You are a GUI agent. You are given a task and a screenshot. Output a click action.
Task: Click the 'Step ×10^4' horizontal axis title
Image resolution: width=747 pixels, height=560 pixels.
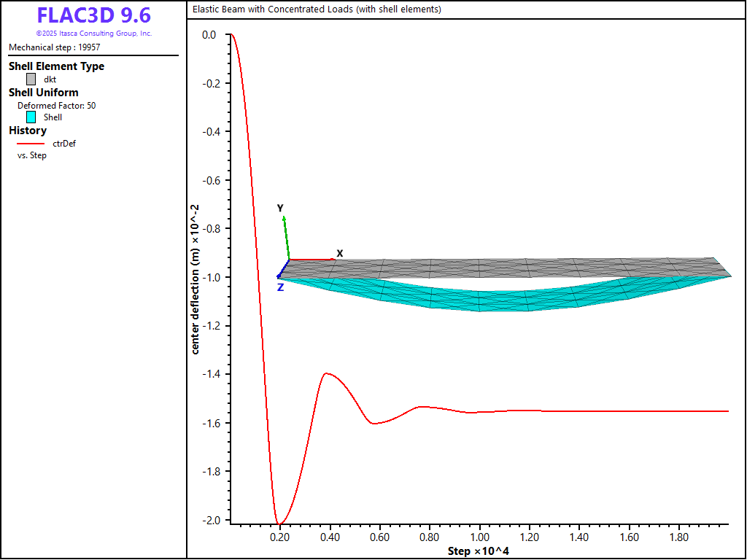pyautogui.click(x=478, y=551)
